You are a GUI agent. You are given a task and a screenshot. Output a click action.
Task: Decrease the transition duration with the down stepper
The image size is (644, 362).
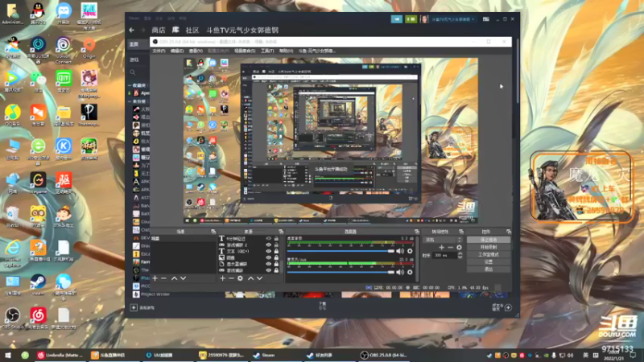click(x=460, y=257)
